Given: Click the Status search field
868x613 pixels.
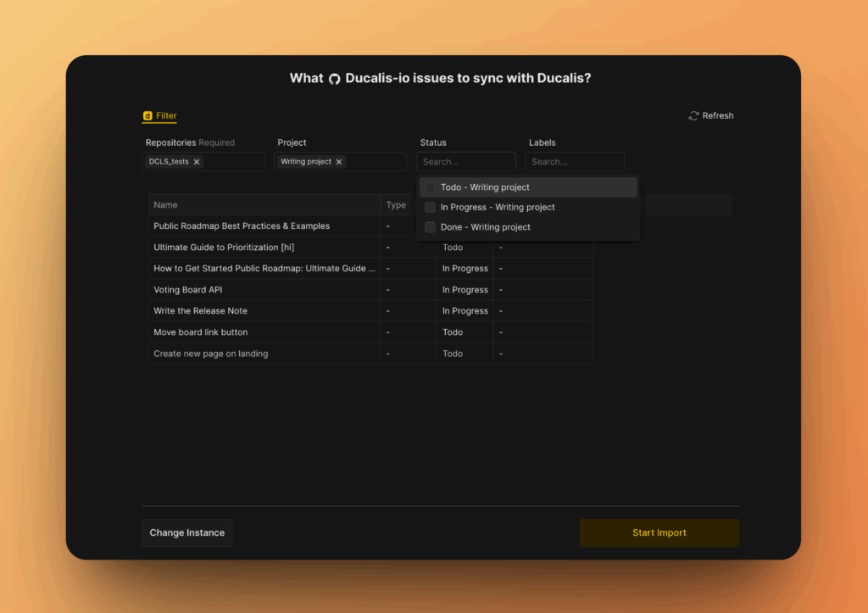Looking at the screenshot, I should 465,162.
